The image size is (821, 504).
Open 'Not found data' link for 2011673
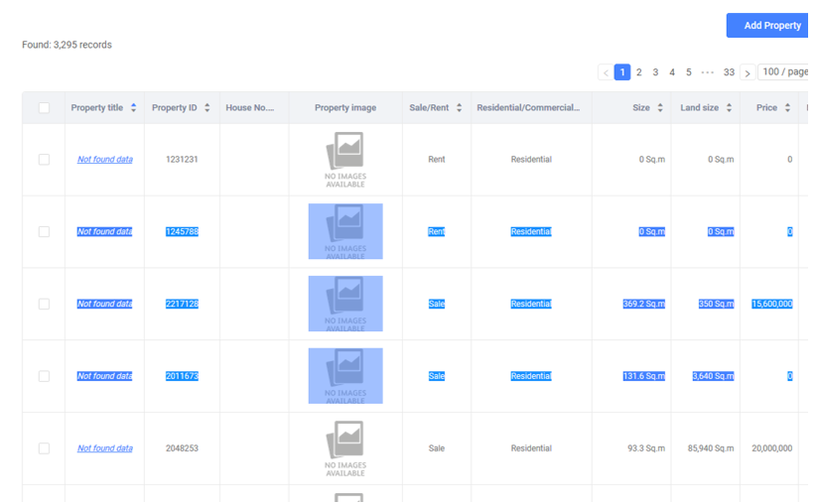(104, 377)
